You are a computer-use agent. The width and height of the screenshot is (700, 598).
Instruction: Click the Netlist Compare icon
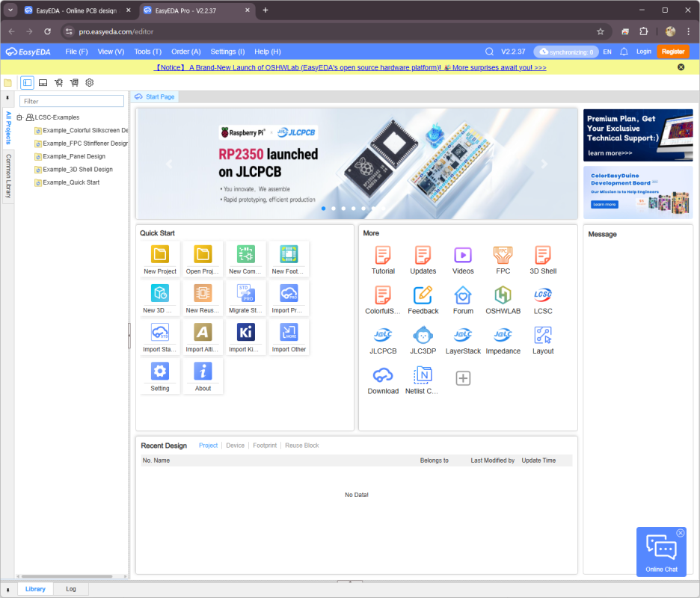click(x=423, y=375)
